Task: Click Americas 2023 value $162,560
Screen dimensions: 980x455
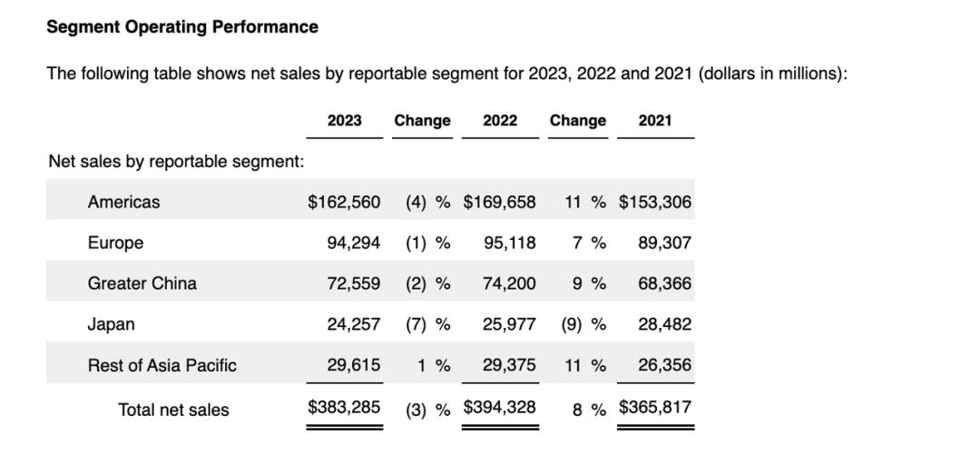Action: 344,203
